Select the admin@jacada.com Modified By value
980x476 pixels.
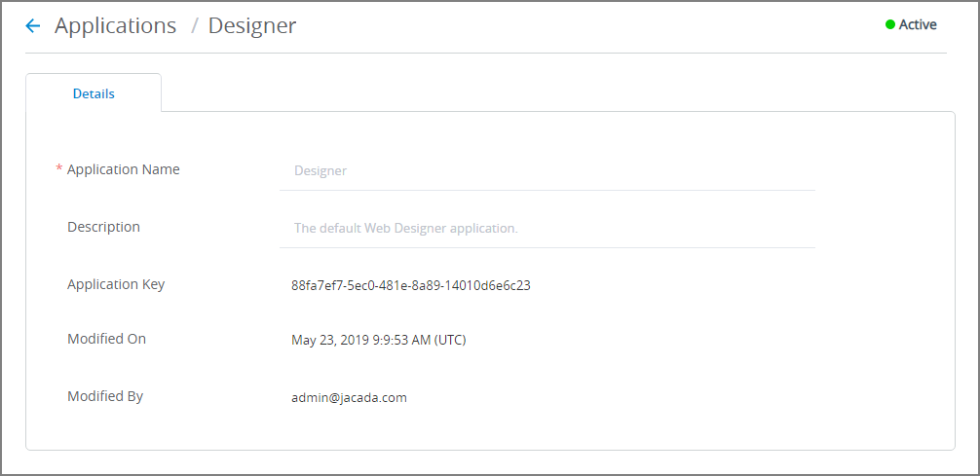(349, 397)
